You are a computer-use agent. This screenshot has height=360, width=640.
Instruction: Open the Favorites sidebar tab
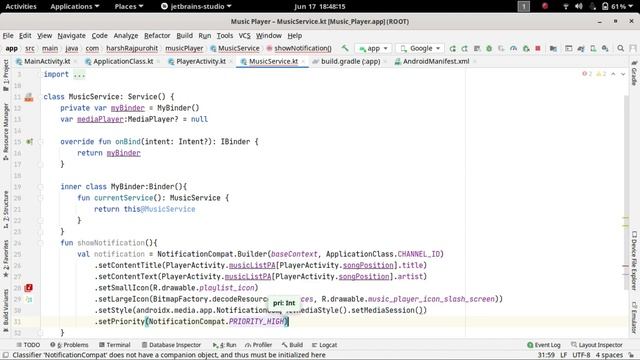(x=6, y=259)
